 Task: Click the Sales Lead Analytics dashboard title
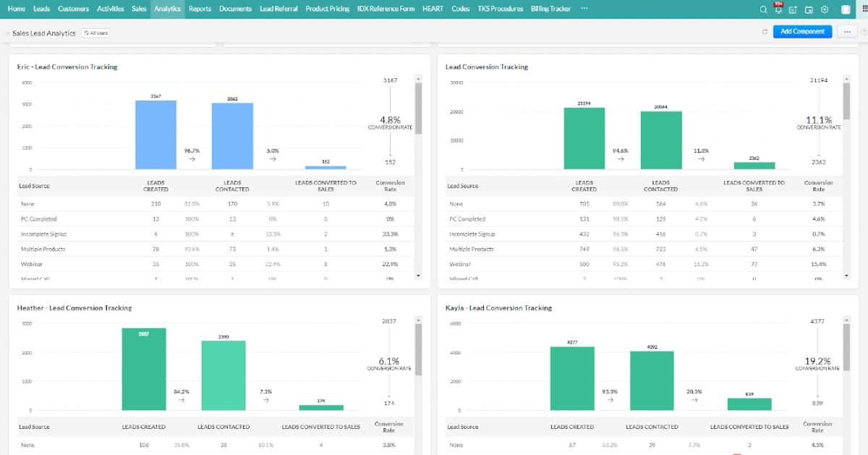point(44,33)
